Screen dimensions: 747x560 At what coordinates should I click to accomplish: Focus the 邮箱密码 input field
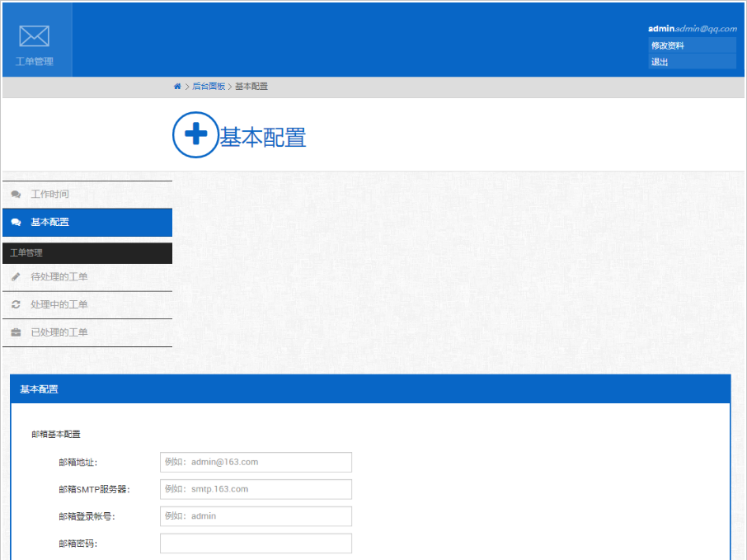coord(256,544)
